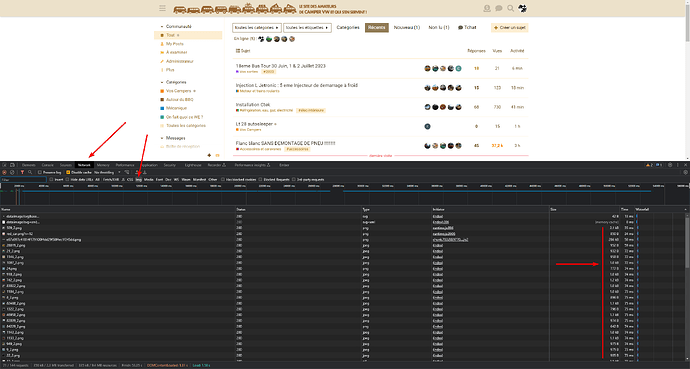Open the No throttling dropdown
The width and height of the screenshot is (690, 369).
107,172
